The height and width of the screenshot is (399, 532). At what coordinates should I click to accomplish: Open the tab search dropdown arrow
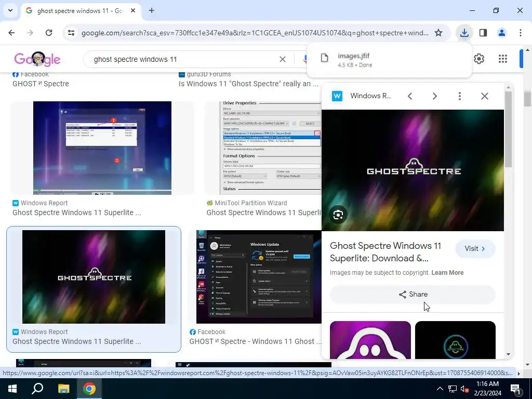10,10
